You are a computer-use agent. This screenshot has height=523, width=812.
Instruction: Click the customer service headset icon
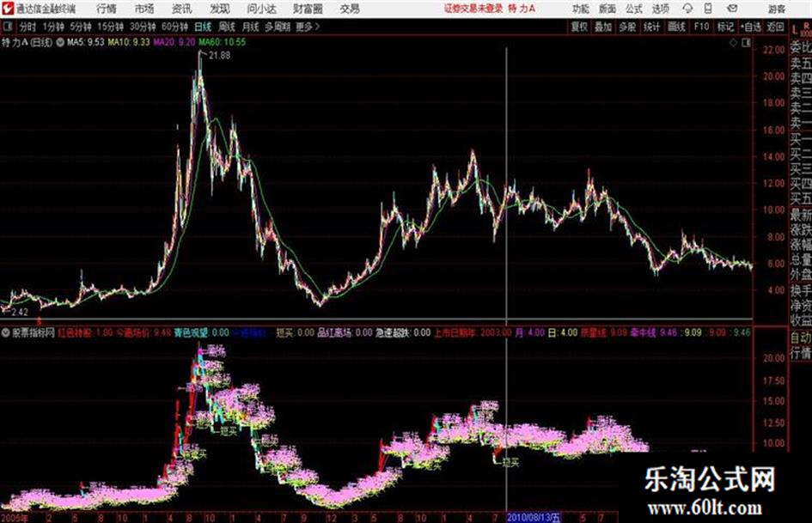pos(687,9)
